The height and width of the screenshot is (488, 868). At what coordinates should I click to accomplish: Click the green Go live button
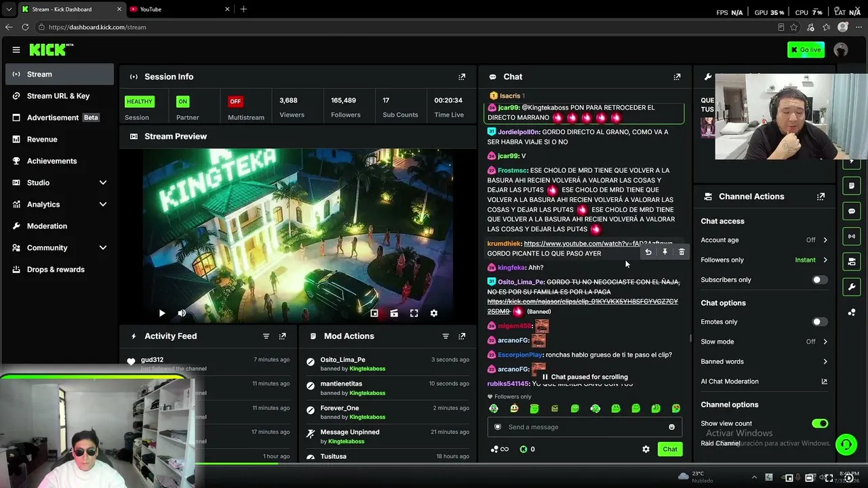[x=806, y=49]
